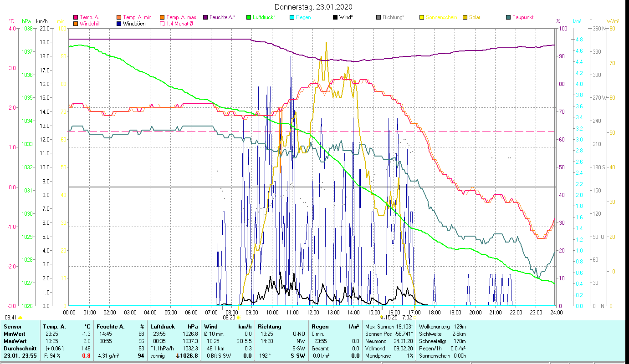The height and width of the screenshot is (364, 629).
Task: Click the maximum pressure value 1037.3
Action: pos(190,341)
